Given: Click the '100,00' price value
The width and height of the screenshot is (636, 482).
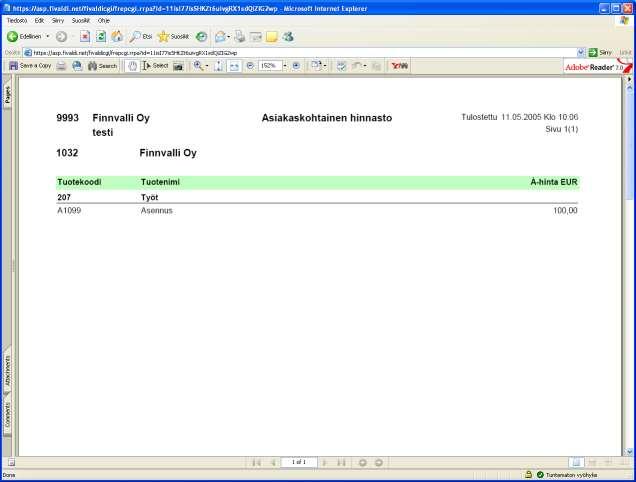Looking at the screenshot, I should coord(565,211).
